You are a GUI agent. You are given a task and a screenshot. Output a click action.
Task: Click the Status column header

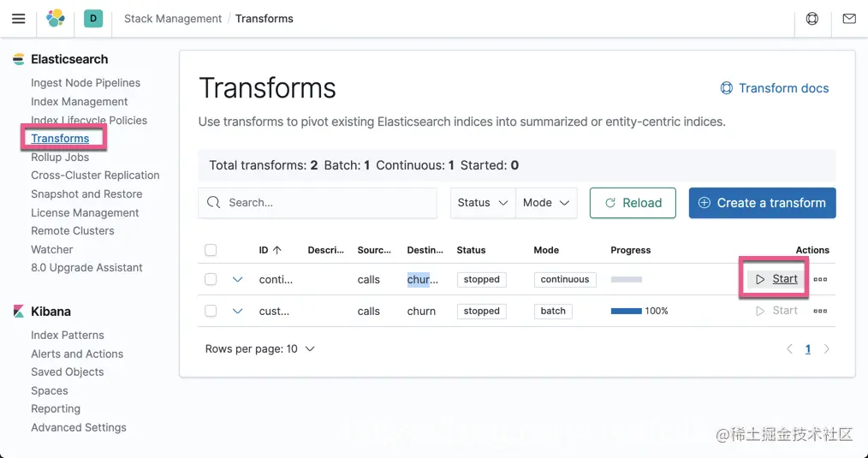(471, 250)
